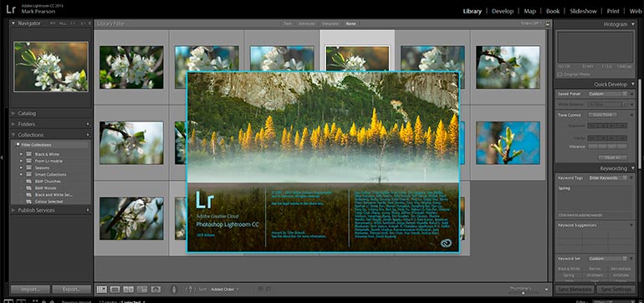This screenshot has height=303, width=644.
Task: Click the Auto Tone button
Action: [603, 116]
